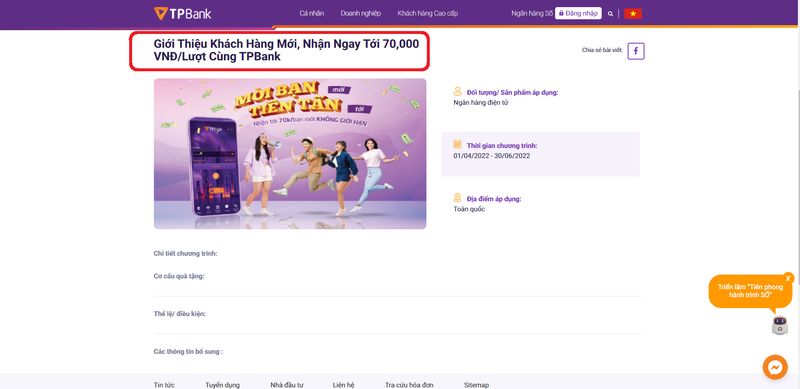Expand the Chi tiết chương trình section

click(x=186, y=254)
